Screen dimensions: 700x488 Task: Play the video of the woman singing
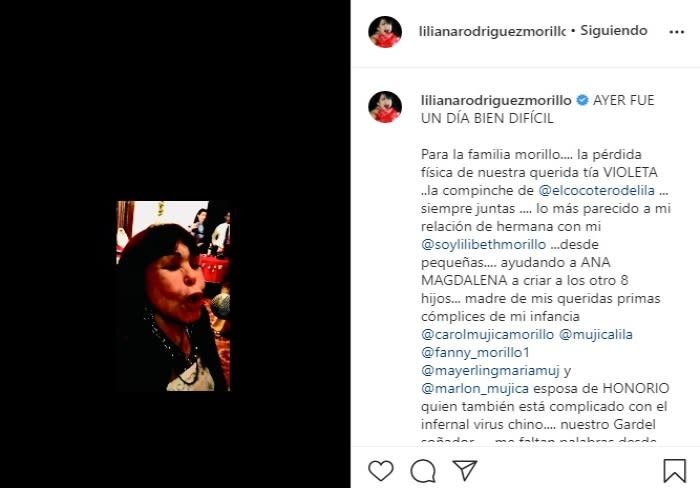coord(173,296)
